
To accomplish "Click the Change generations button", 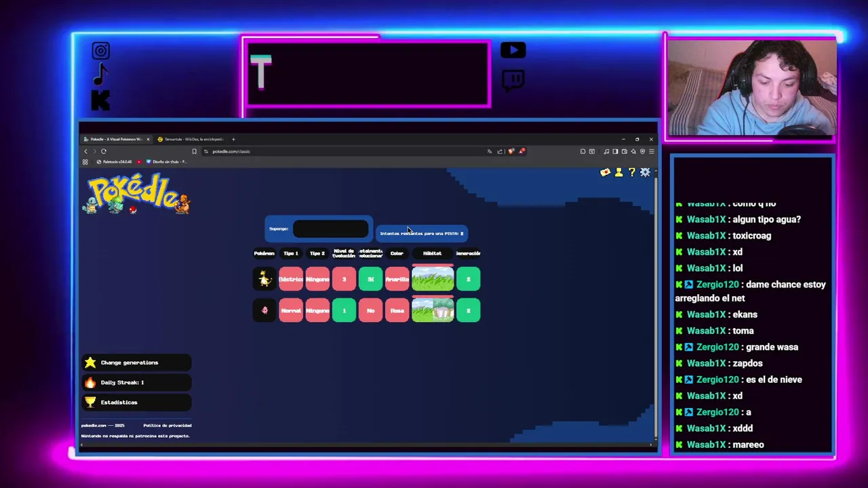I will point(136,363).
